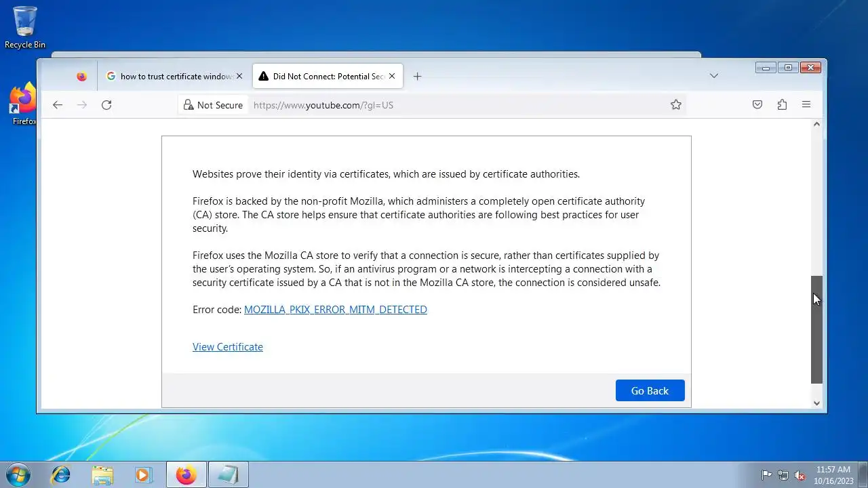Click the paragraph starting "Firefox uses the Mozilla CA store"
868x488 pixels.
pyautogui.click(x=427, y=269)
